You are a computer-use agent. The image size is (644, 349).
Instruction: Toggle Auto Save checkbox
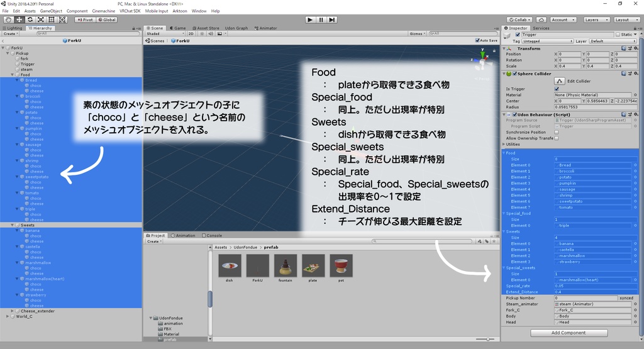(477, 40)
